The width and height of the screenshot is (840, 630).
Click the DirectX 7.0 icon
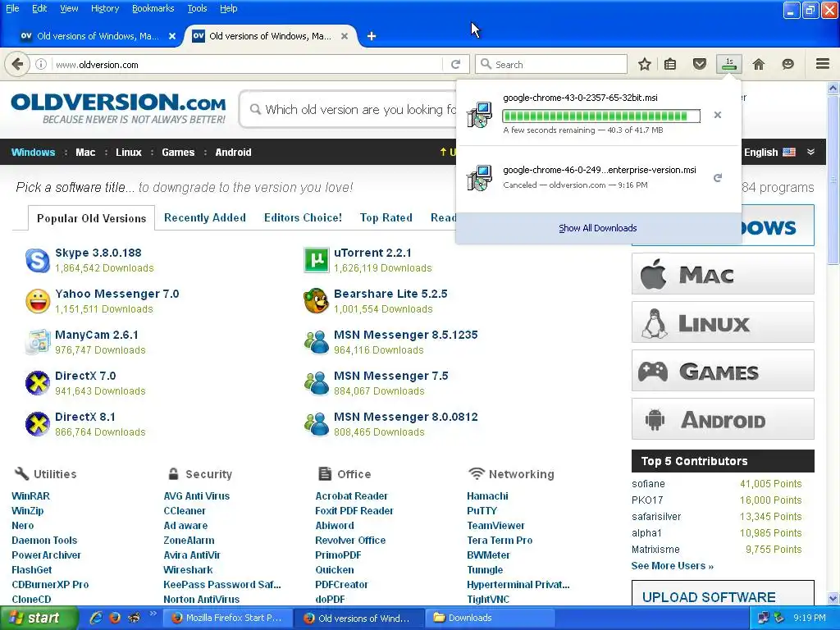38,384
